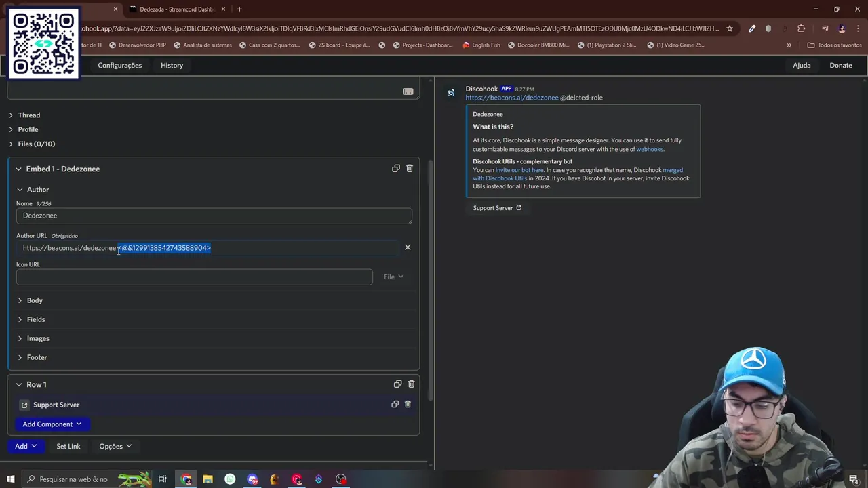The width and height of the screenshot is (868, 488).
Task: Click the empty Icon URL input field
Action: click(195, 277)
